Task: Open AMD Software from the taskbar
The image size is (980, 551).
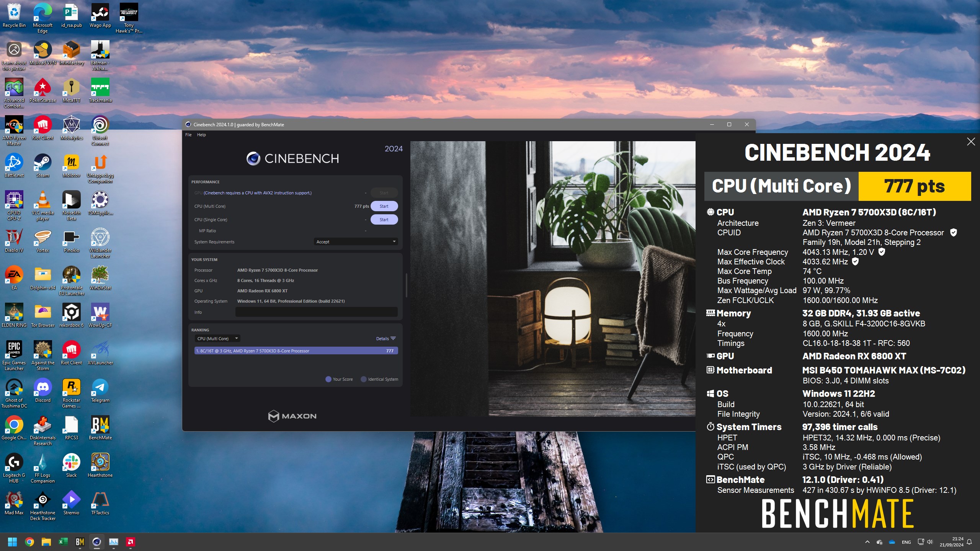Action: pyautogui.click(x=131, y=542)
